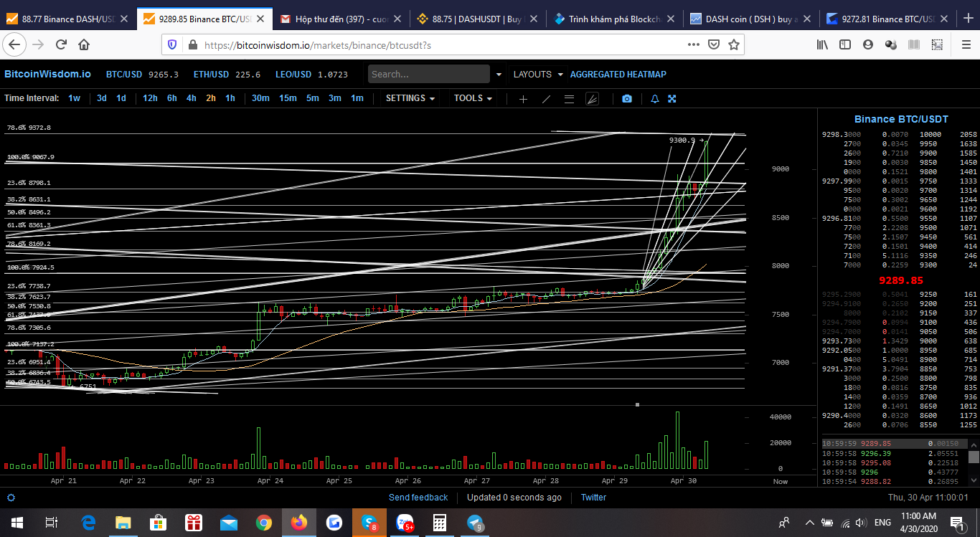This screenshot has height=537, width=980.
Task: Open a new browser tab
Action: pyautogui.click(x=969, y=19)
